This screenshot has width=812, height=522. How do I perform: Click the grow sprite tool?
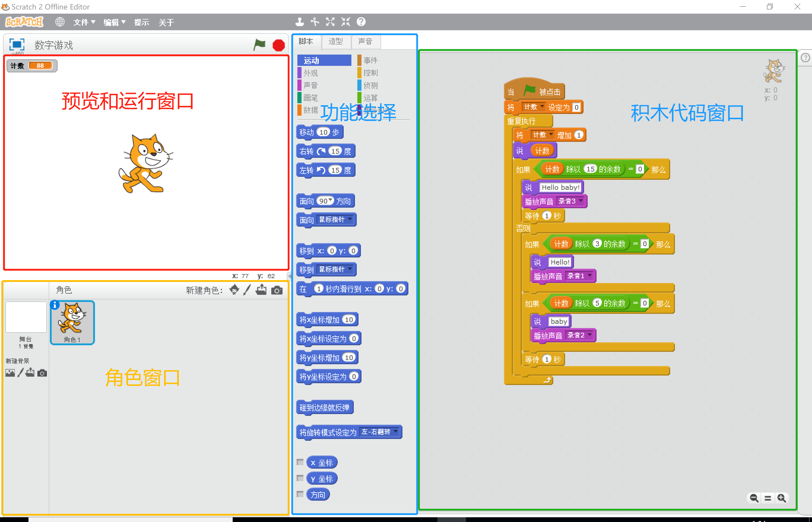(330, 22)
